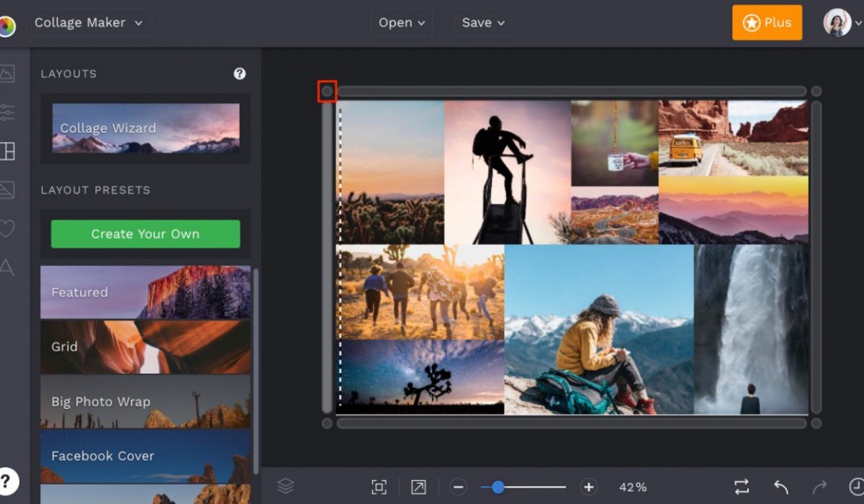Select the Collage Wizard layout
Viewport: 864px width, 504px height.
(145, 128)
